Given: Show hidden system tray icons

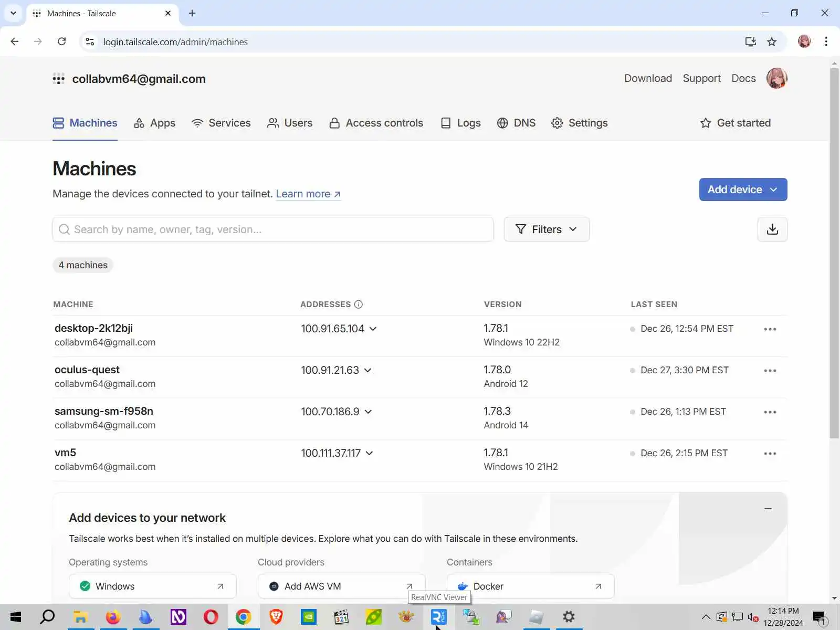Looking at the screenshot, I should point(706,617).
